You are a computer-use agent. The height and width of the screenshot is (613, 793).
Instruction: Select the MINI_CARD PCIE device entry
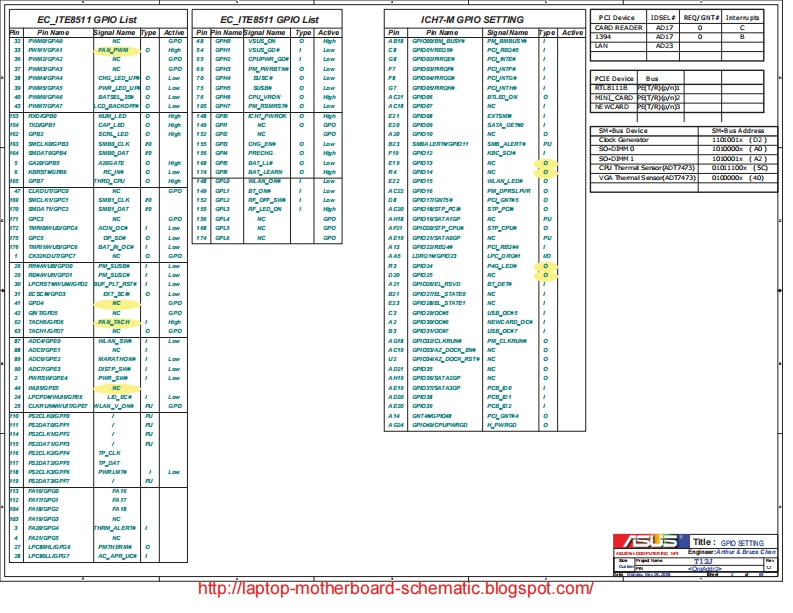point(612,97)
